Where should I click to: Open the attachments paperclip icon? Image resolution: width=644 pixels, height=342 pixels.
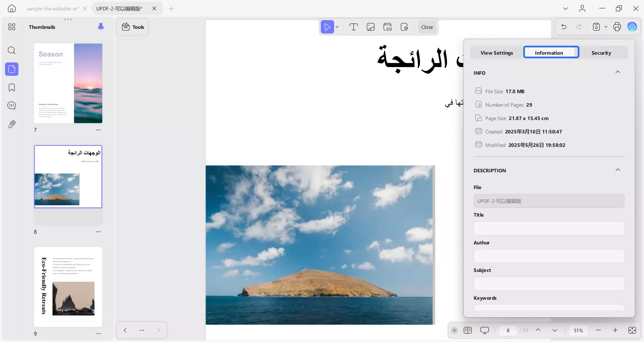(12, 124)
